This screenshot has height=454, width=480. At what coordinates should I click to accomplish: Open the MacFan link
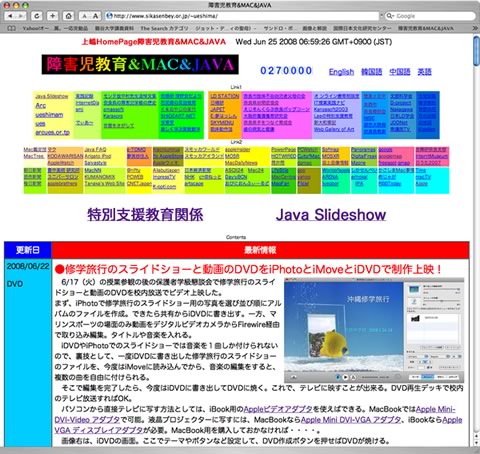[x=280, y=184]
